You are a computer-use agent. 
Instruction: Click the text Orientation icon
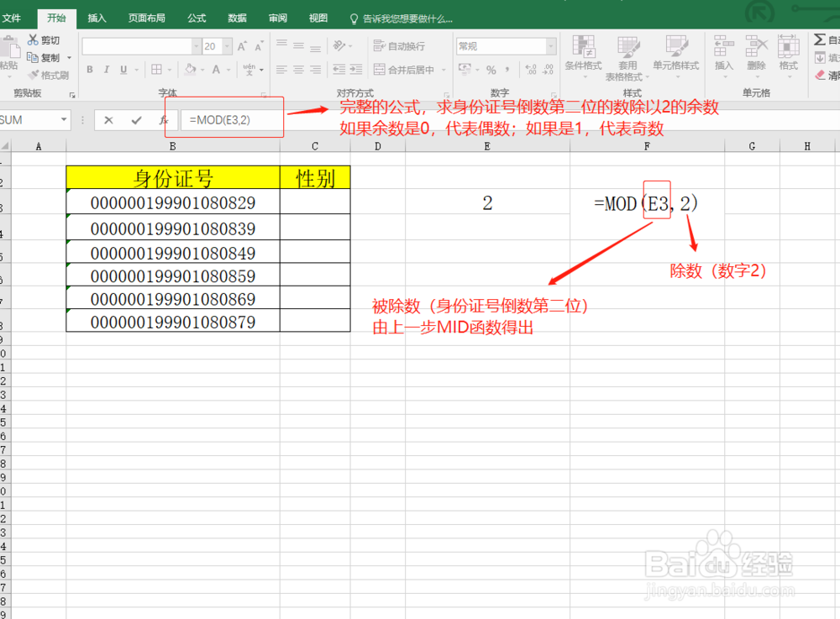[339, 46]
